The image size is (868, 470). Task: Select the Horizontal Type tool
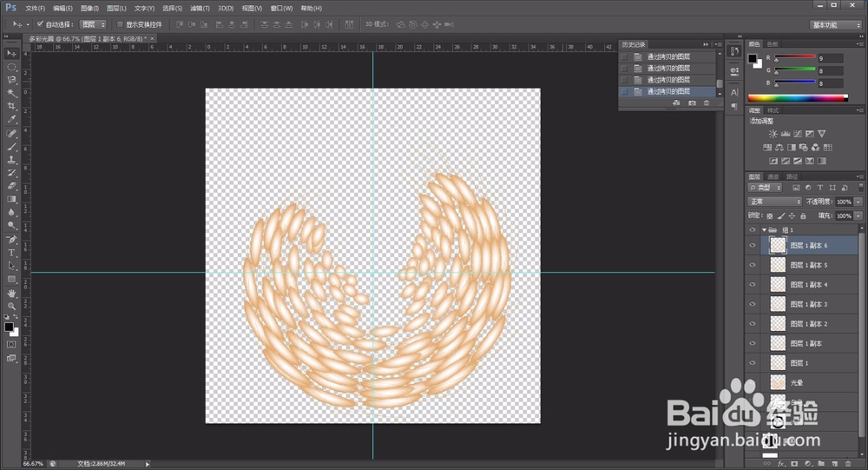(x=11, y=253)
